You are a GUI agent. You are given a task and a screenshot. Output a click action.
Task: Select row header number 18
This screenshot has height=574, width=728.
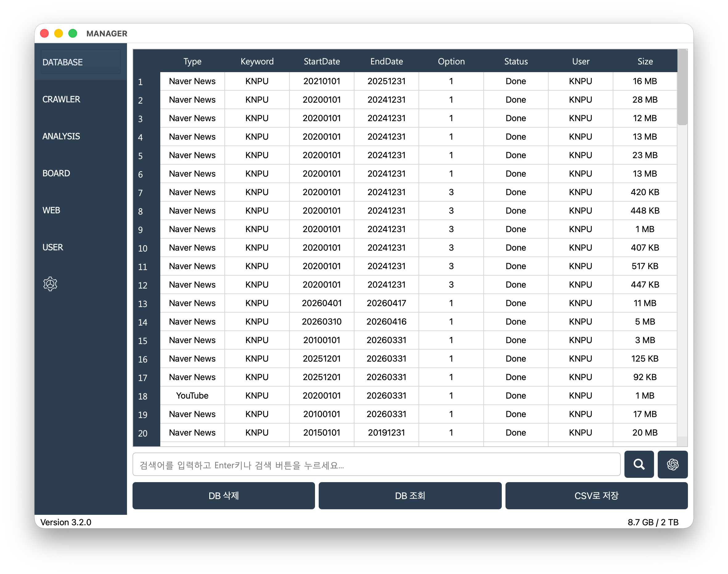click(146, 396)
